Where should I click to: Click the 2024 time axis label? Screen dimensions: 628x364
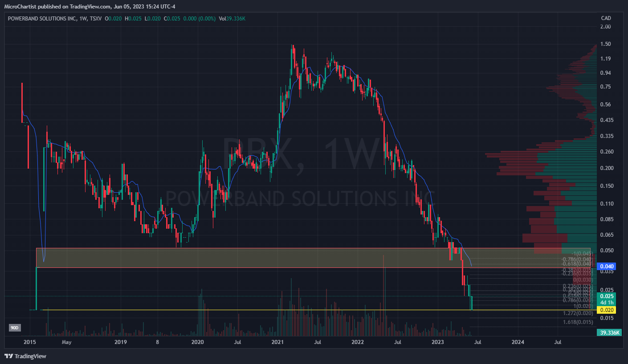[518, 342]
